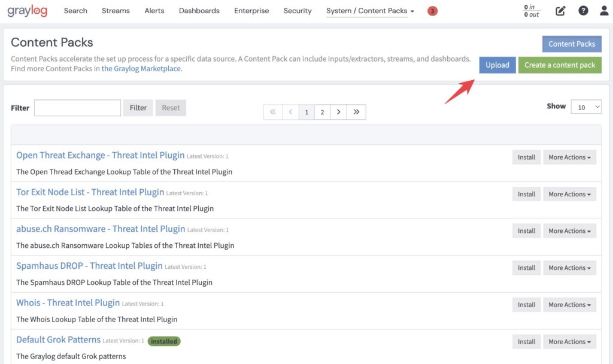This screenshot has width=613, height=364.
Task: Open the red notifications badge showing 3
Action: click(x=432, y=11)
